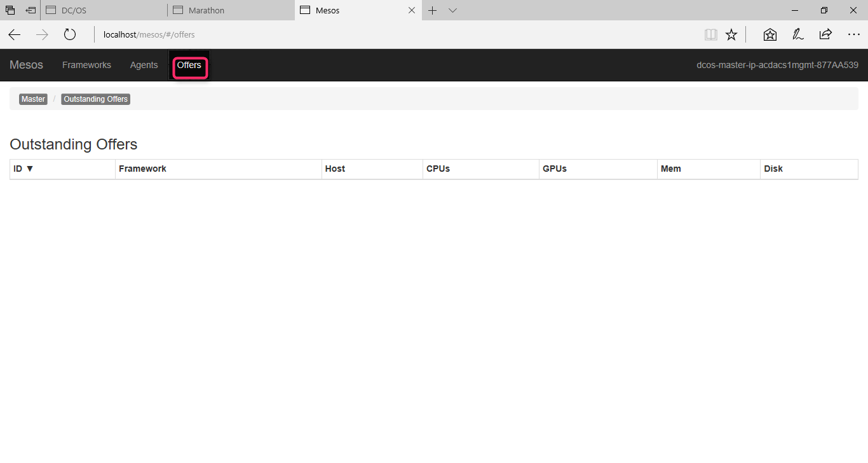868x463 pixels.
Task: Open Agents in Mesos navbar
Action: (x=144, y=65)
